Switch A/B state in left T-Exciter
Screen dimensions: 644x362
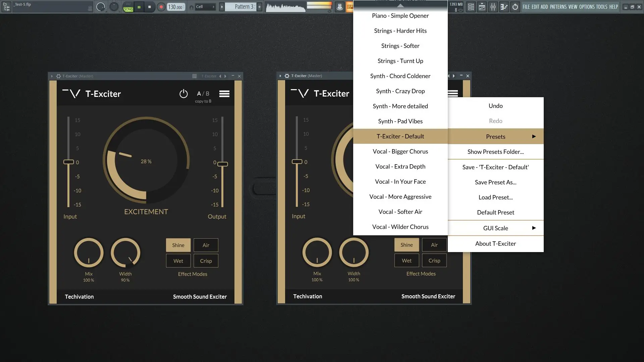click(203, 94)
